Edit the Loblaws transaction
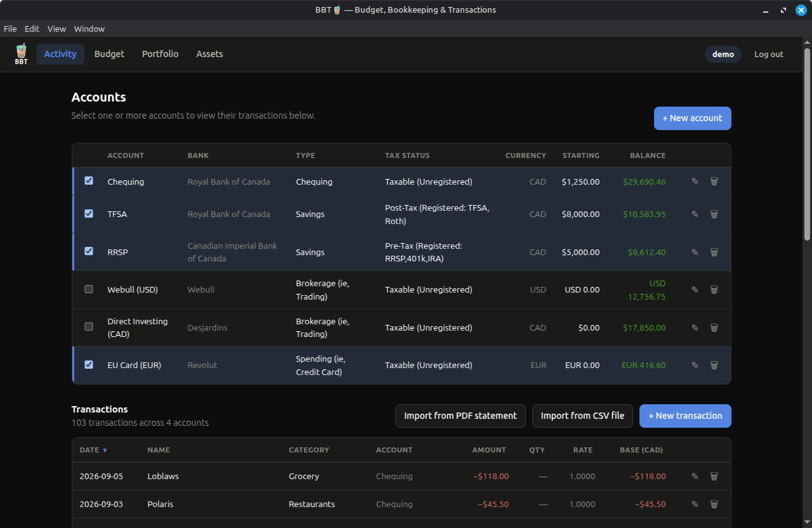 click(695, 477)
